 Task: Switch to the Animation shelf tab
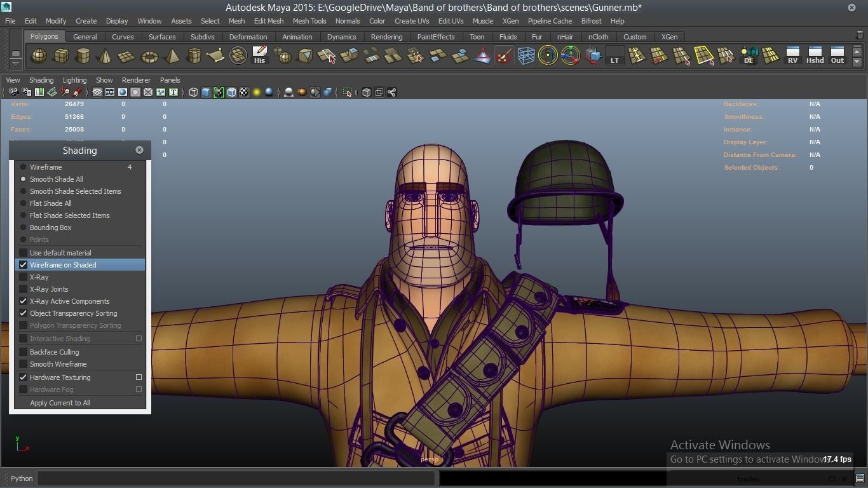tap(297, 37)
